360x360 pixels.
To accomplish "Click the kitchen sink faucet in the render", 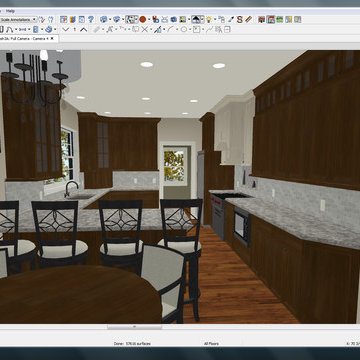I will click(x=71, y=188).
